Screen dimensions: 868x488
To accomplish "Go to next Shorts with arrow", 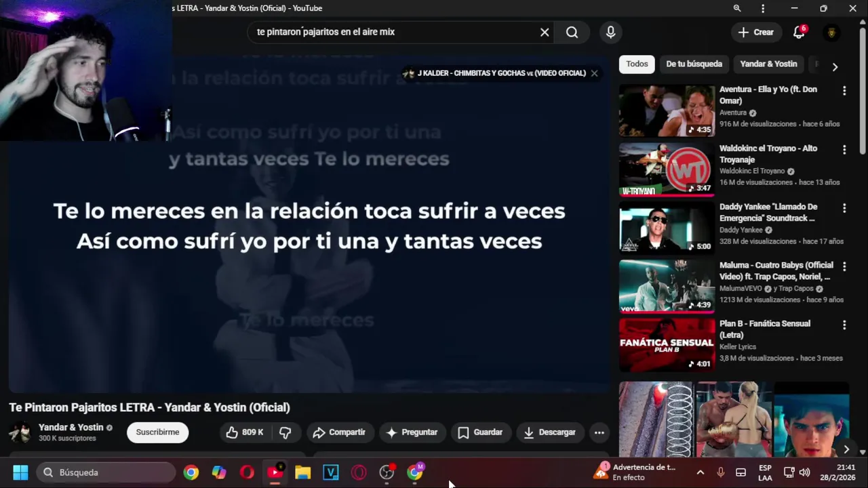I will click(x=846, y=449).
